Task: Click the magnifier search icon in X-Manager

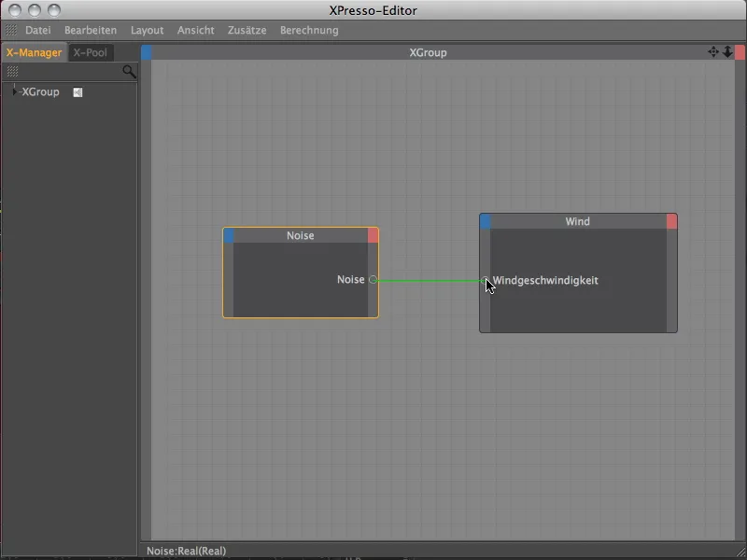Action: click(x=129, y=72)
